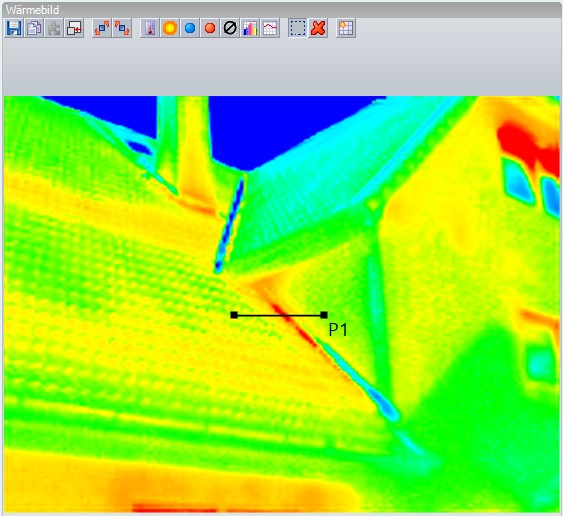Copy the thermal image to clipboard
This screenshot has height=516, width=563.
[x=34, y=28]
